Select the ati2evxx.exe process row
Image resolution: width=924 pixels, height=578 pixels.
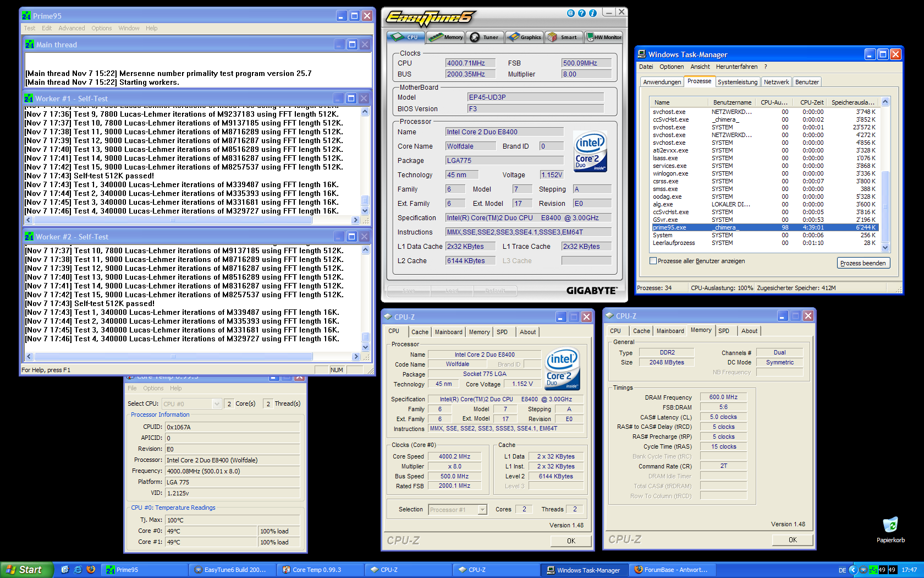click(765, 150)
